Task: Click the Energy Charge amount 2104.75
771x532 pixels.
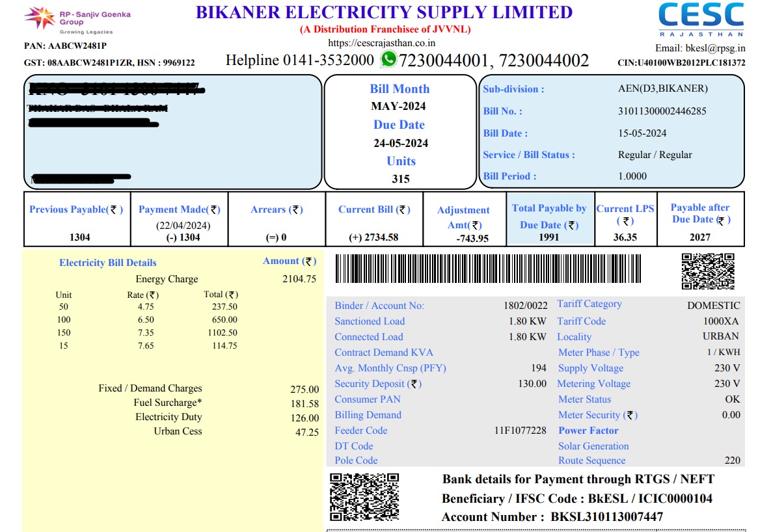Action: point(299,279)
